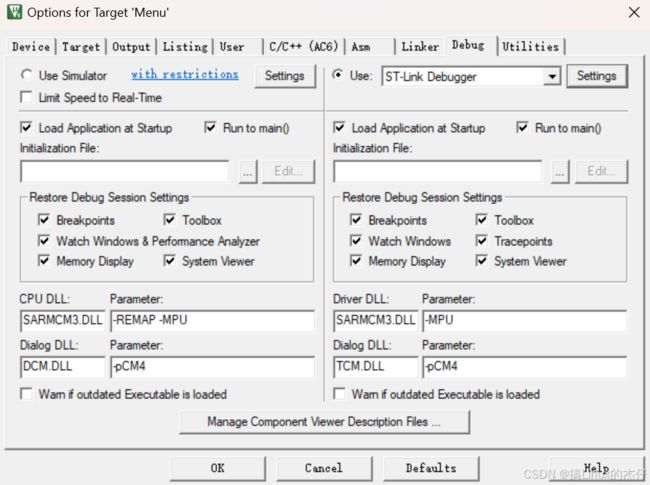Open the 'with restrictions' link
This screenshot has height=485, width=650.
[185, 75]
